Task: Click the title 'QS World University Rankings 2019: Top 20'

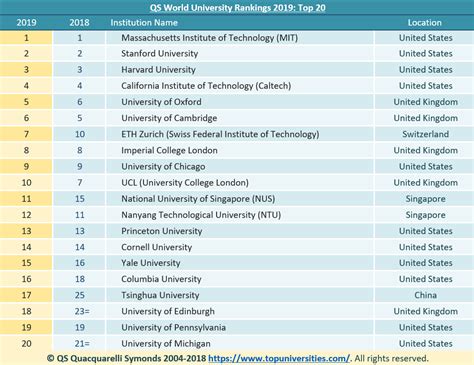Action: (237, 8)
